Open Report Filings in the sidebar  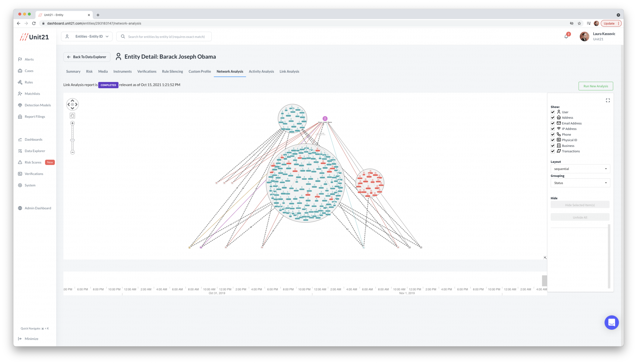pyautogui.click(x=35, y=116)
